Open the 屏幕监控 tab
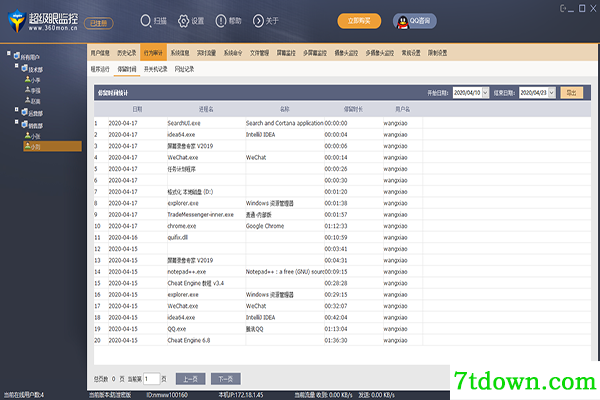 point(286,53)
